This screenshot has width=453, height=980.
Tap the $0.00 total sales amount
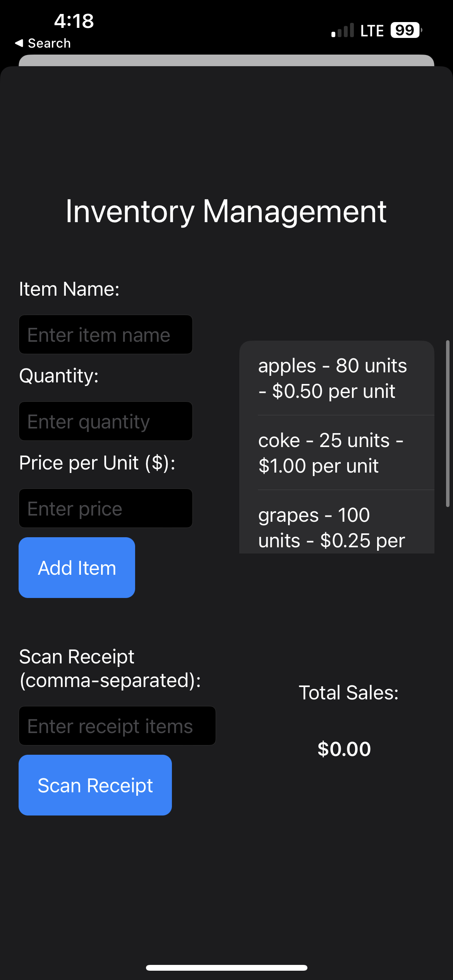[x=344, y=749]
